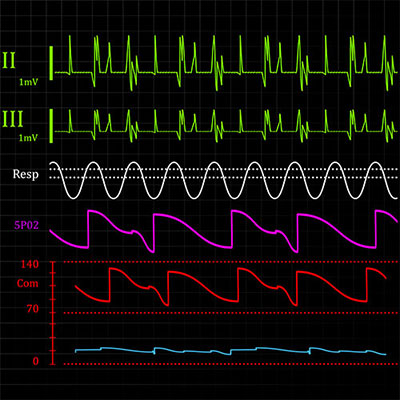Click the red Com label
400x400 pixels.
coord(28,284)
